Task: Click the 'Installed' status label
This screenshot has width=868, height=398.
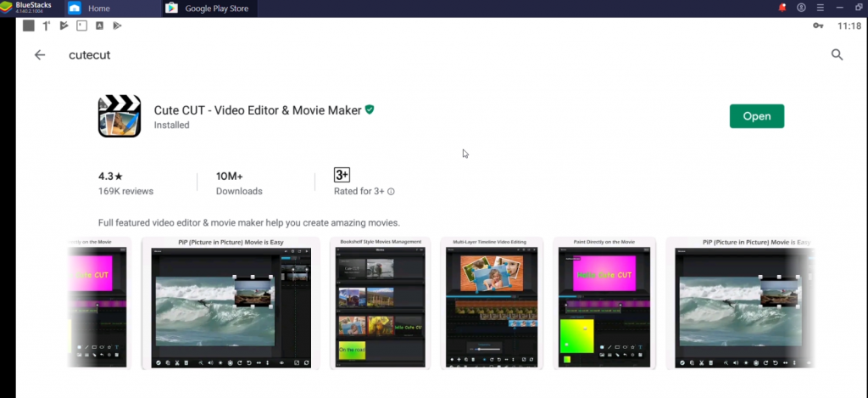Action: coord(171,126)
